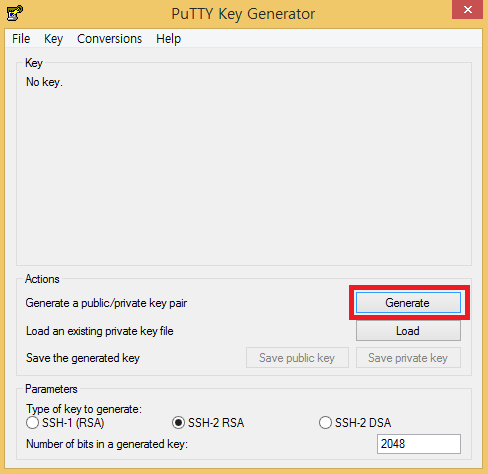Viewport: 488px width, 474px height.
Task: Click the "Generate a public/private key pair" label
Action: 106,303
